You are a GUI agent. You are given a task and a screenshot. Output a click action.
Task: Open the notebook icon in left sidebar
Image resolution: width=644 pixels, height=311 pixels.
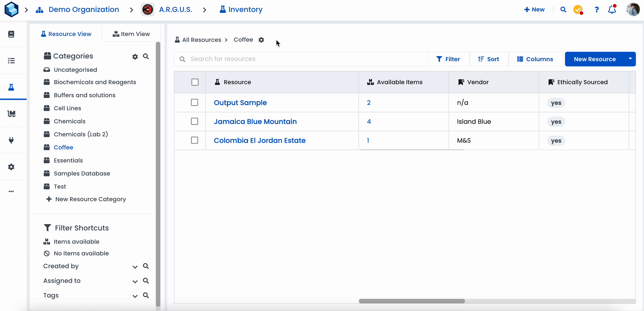11,34
